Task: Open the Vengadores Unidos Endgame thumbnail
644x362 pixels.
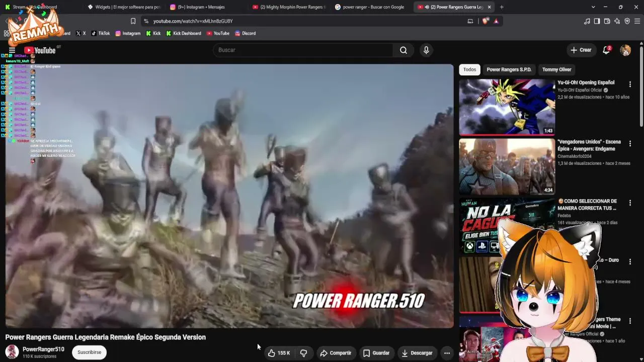Action: [507, 166]
